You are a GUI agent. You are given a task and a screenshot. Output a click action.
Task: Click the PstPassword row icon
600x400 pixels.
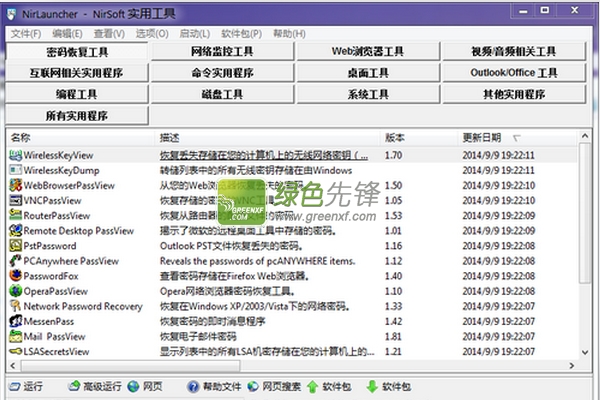click(x=15, y=245)
